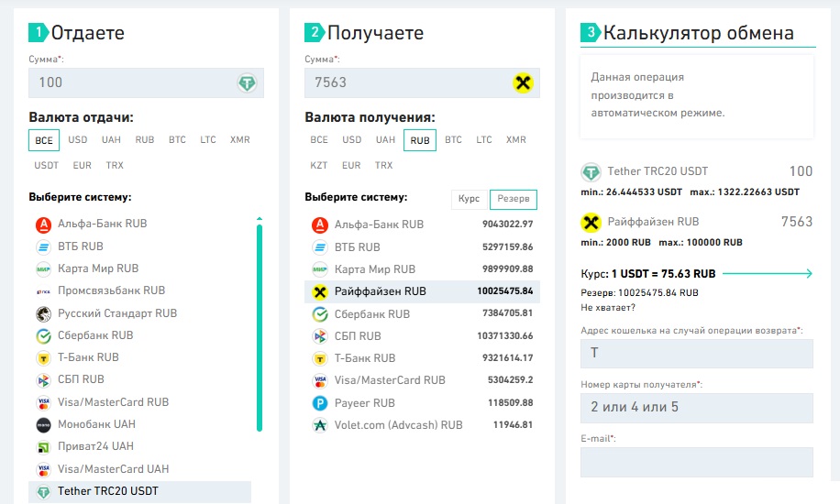The image size is (840, 504).
Task: Click the Альфа-Банк logo in the Отдаете list
Action: tap(43, 225)
